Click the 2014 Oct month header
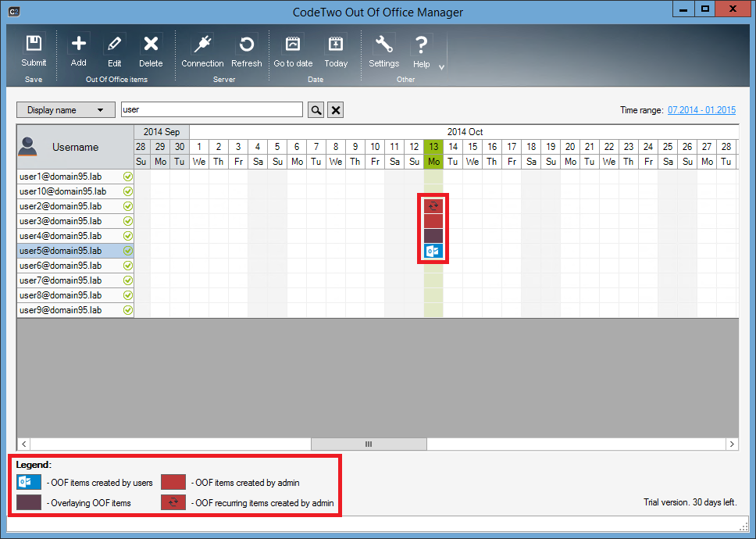The image size is (756, 539). tap(465, 131)
